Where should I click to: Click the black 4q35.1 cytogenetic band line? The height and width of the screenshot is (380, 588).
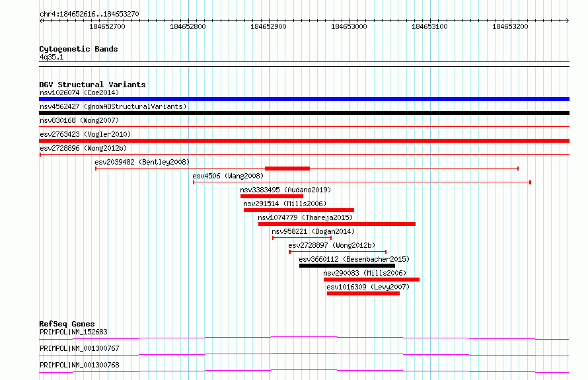pyautogui.click(x=304, y=64)
